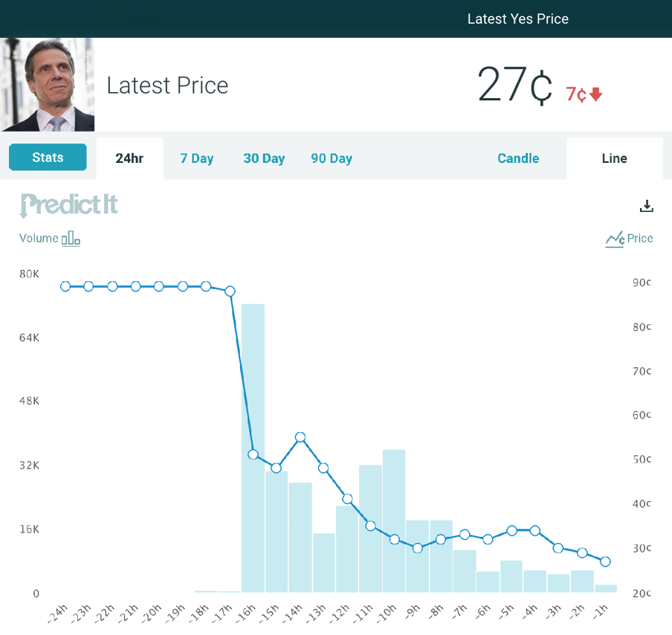This screenshot has height=635, width=672.
Task: Switch chart to Line view
Action: point(614,158)
